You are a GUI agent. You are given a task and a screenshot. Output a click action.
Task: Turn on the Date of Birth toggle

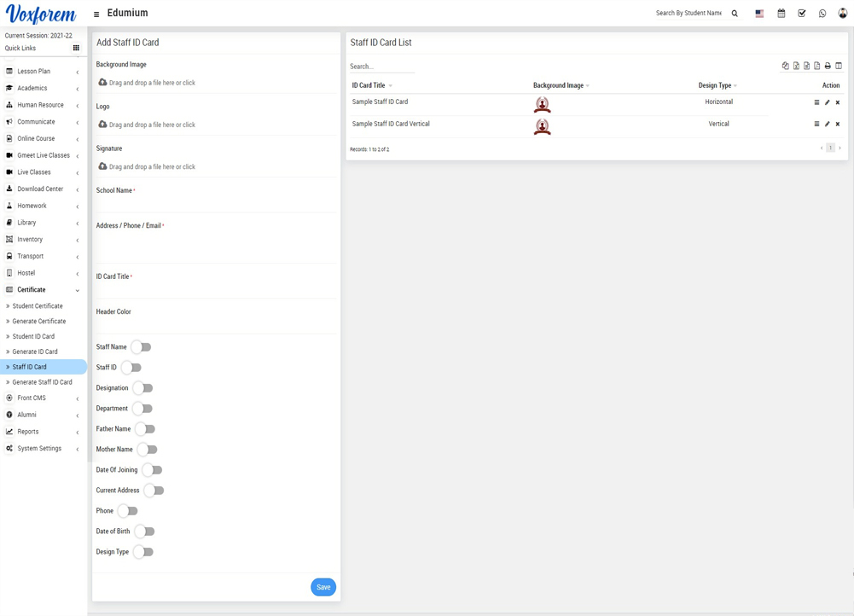click(x=145, y=532)
